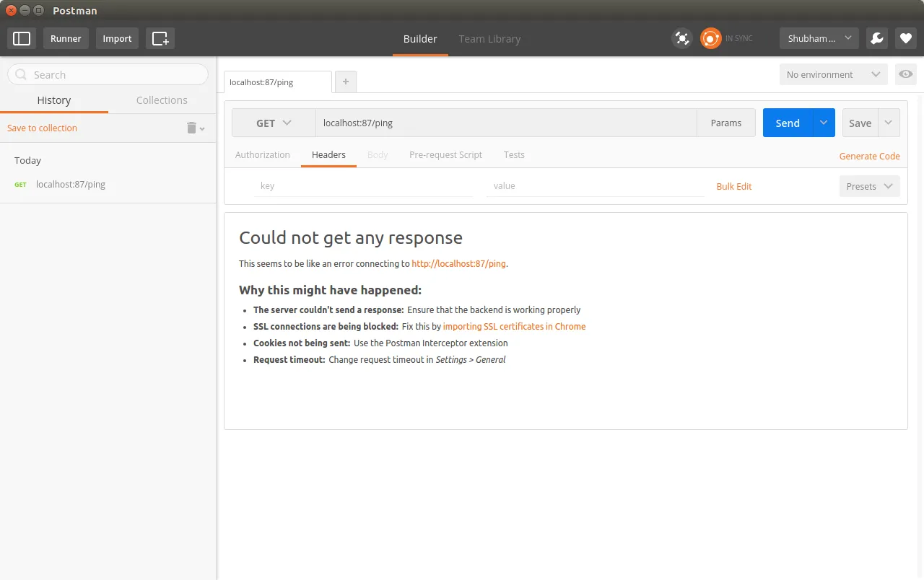The width and height of the screenshot is (924, 580).
Task: Click the heart icon in the top bar
Action: (906, 38)
